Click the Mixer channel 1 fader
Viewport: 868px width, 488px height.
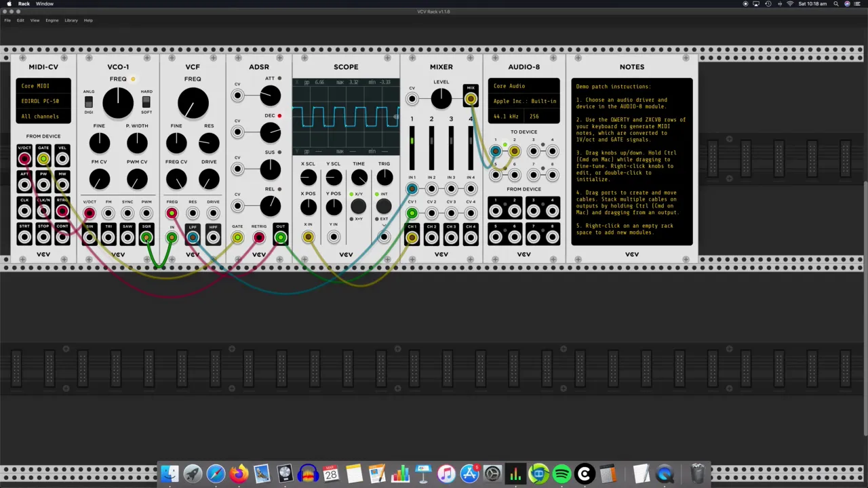click(412, 147)
